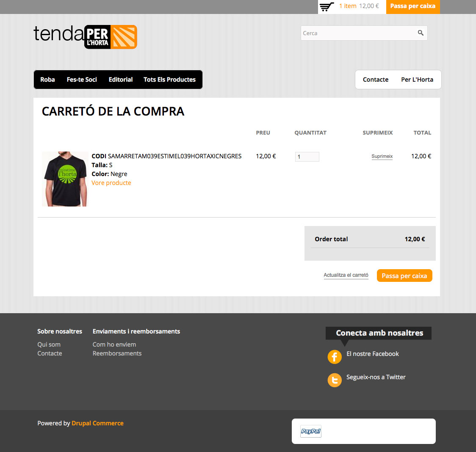The width and height of the screenshot is (476, 452).
Task: Click the Cerca search box
Action: tap(364, 33)
